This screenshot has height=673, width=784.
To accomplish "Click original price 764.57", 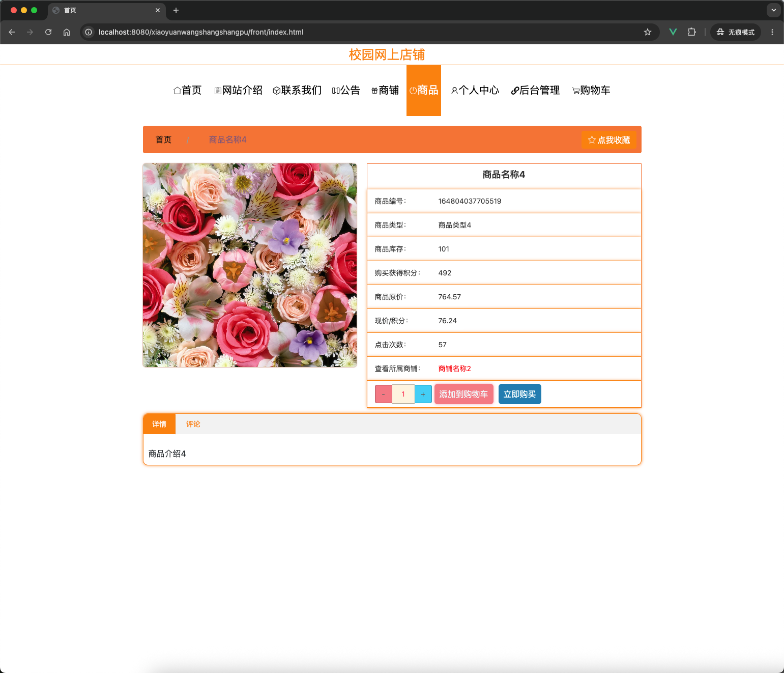I will coord(449,297).
